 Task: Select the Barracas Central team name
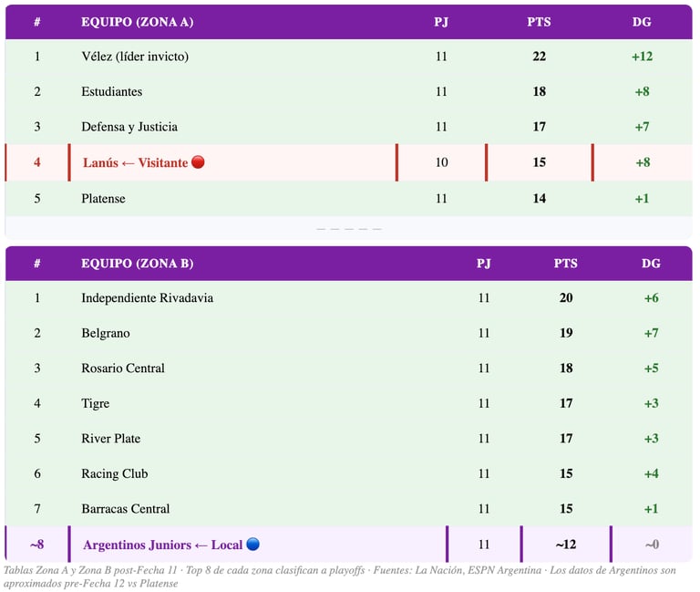[126, 509]
